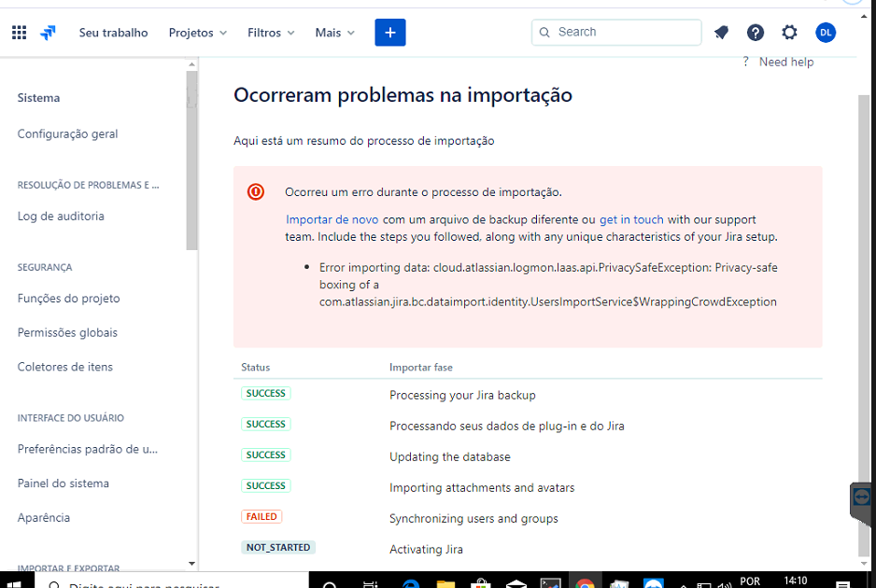
Task: Open help using the question mark icon
Action: (755, 32)
